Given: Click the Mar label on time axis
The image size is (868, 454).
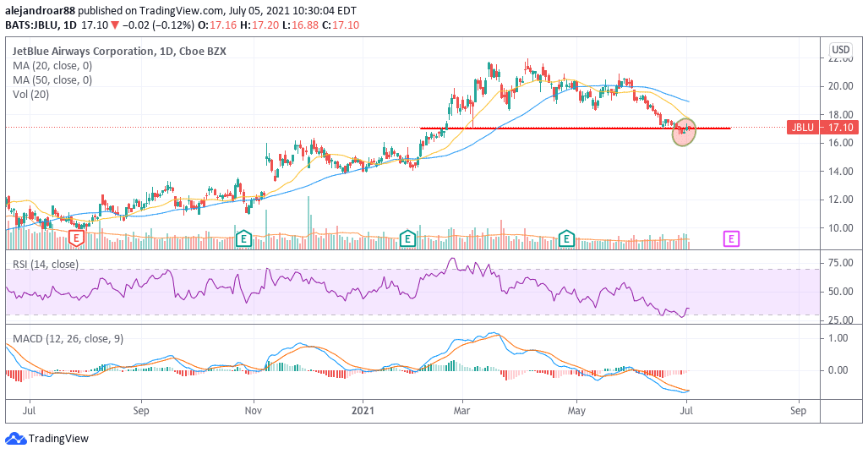Looking at the screenshot, I should tap(461, 411).
